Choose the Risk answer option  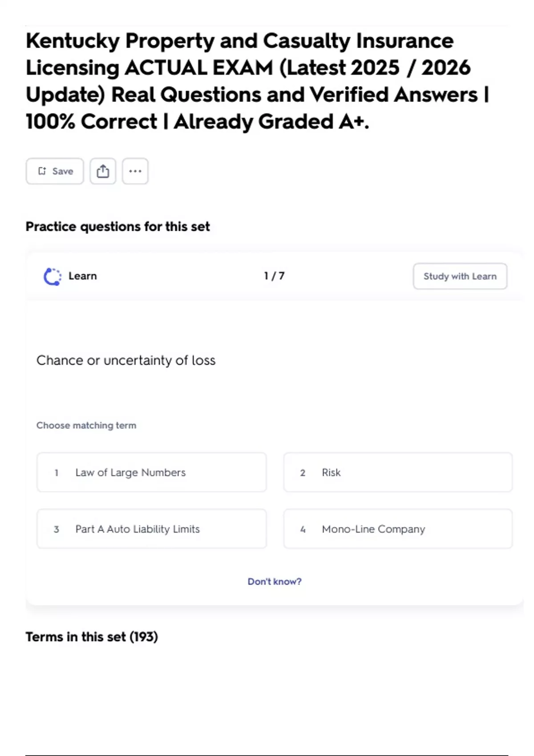tap(397, 472)
